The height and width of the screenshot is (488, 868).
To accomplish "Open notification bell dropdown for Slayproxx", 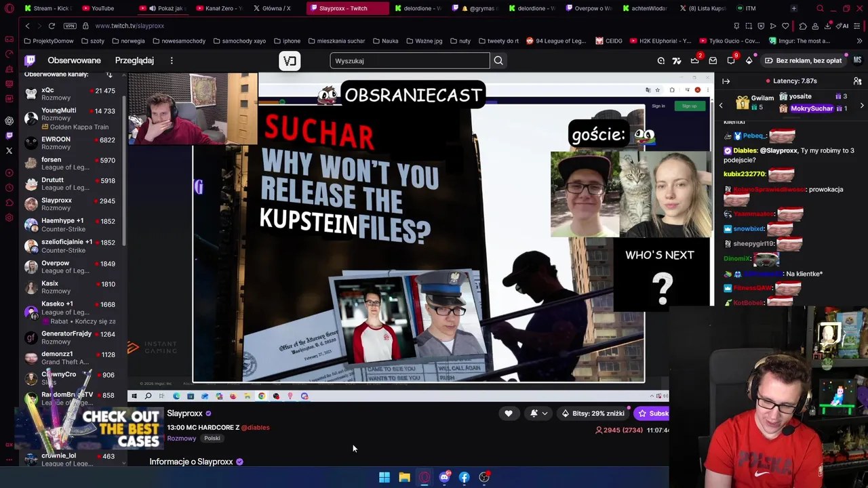I will tap(538, 413).
